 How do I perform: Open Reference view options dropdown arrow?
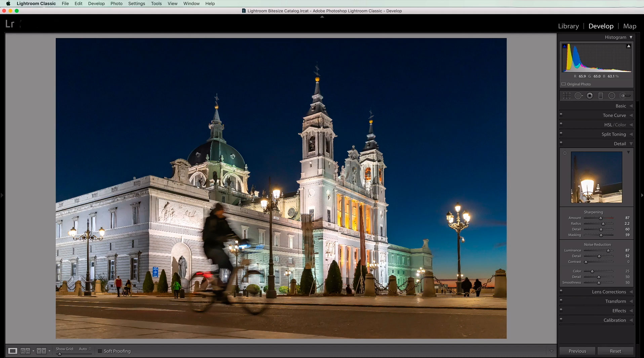(33, 351)
